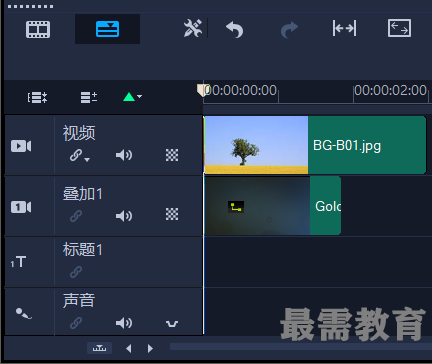
Task: Mute the 声音 voice track
Action: coord(124,323)
